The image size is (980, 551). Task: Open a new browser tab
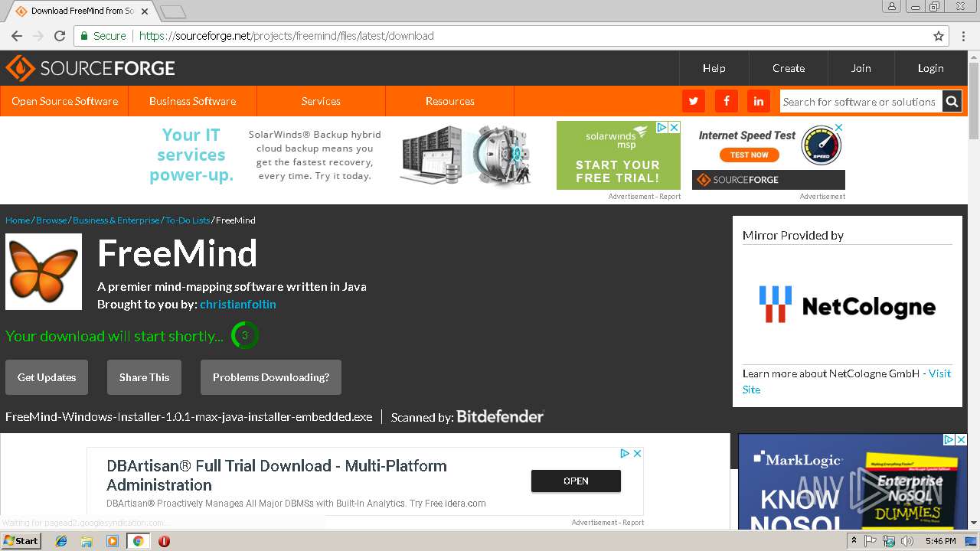173,11
